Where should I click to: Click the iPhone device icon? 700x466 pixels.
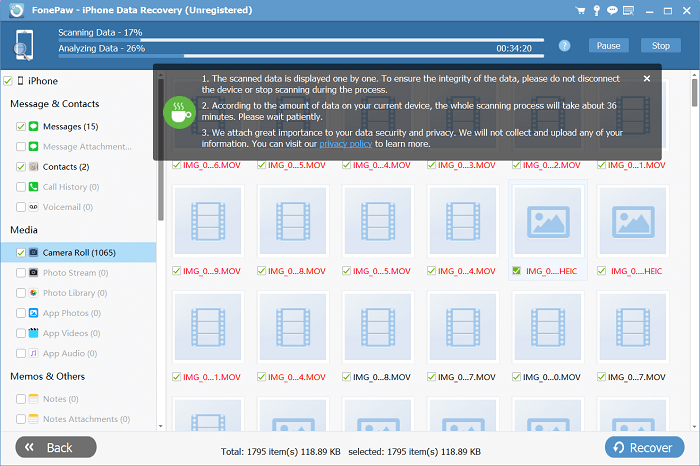coord(21,81)
